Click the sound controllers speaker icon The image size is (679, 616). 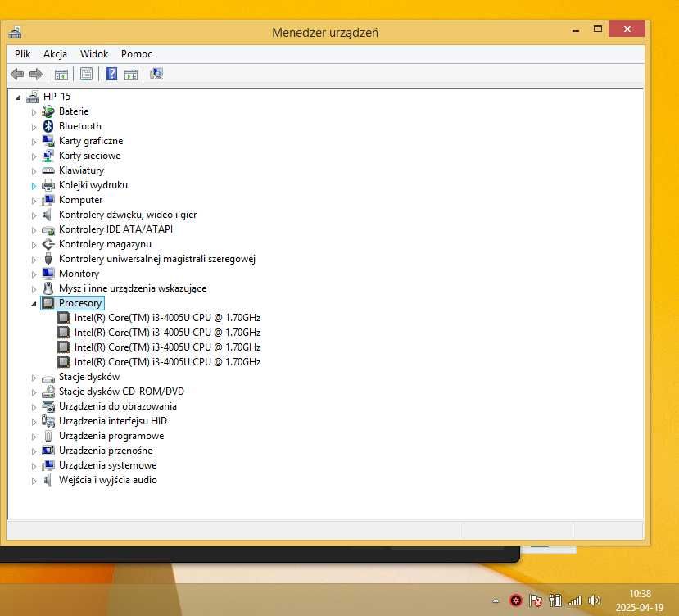(x=48, y=215)
